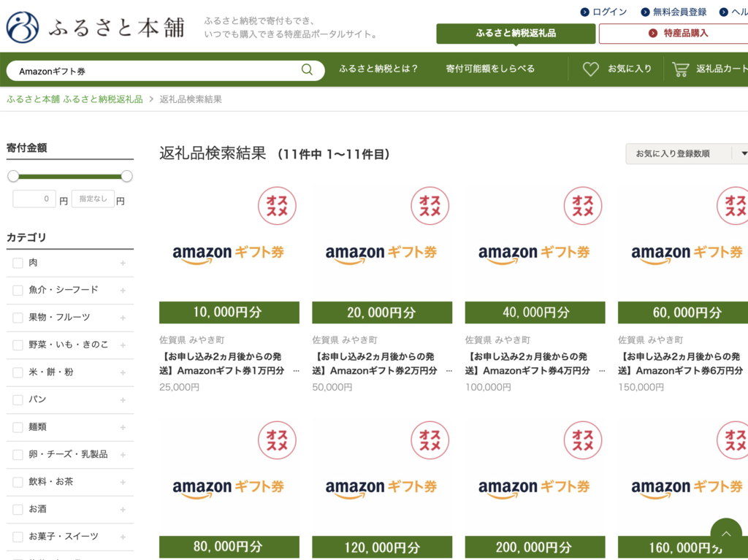The width and height of the screenshot is (748, 560).
Task: Click the scroll-to-top round button
Action: point(726,534)
